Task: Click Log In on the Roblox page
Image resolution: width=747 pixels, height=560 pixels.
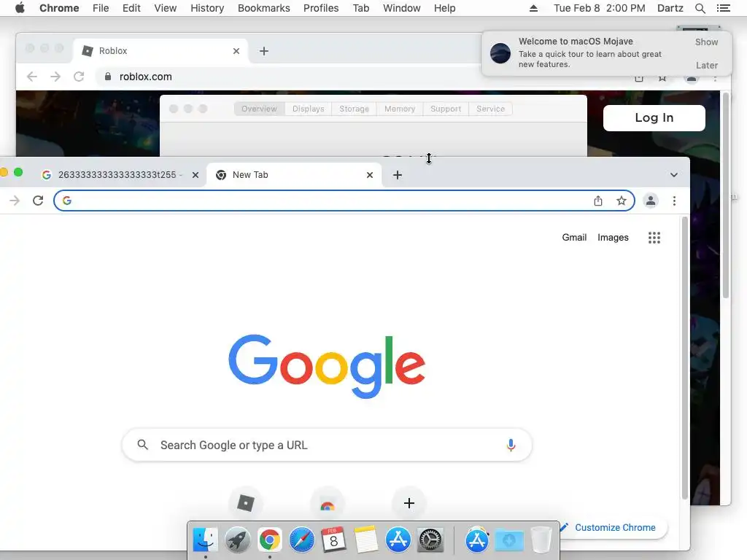Action: pyautogui.click(x=654, y=117)
